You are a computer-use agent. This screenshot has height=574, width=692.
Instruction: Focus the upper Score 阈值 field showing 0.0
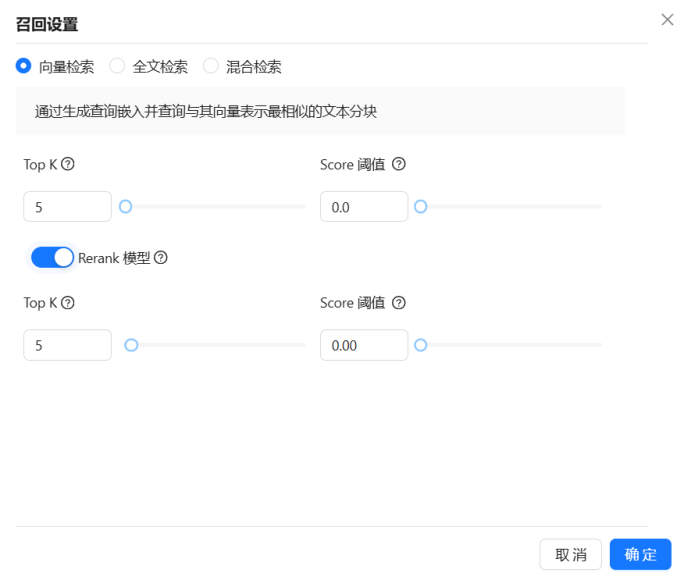364,207
